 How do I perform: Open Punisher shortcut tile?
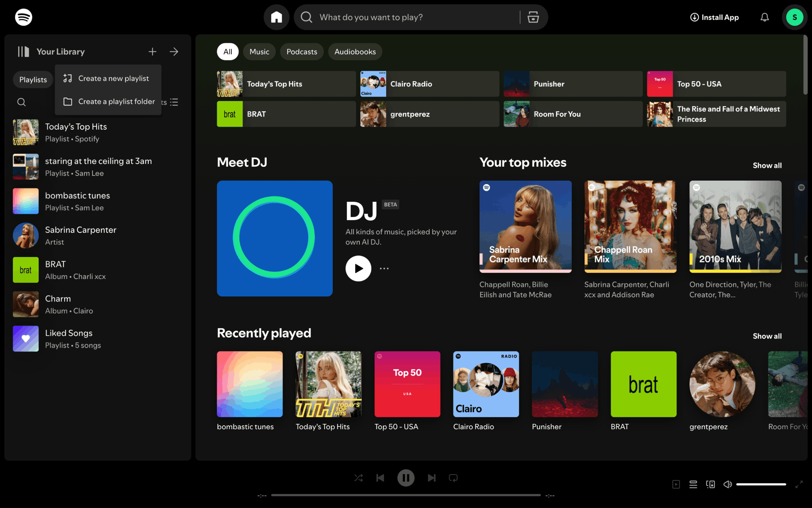tap(573, 84)
